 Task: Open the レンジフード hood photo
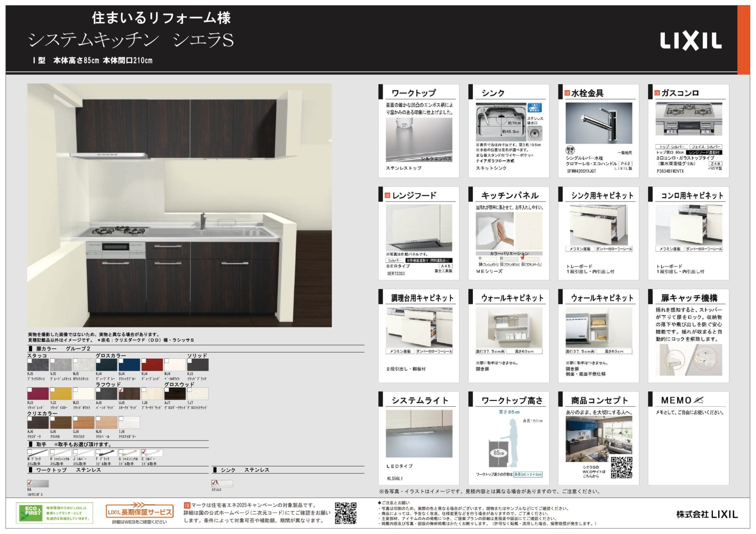[419, 228]
